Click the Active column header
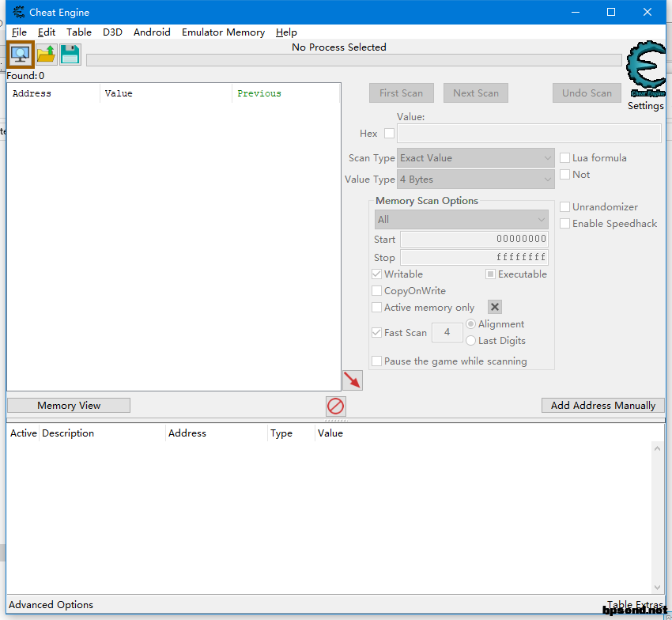The image size is (672, 620). 23,433
